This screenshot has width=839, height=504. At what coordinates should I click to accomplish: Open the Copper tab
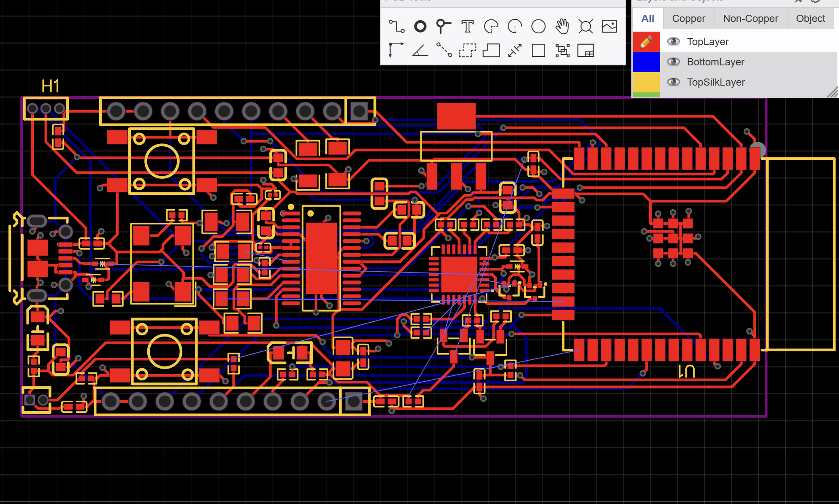click(x=688, y=19)
